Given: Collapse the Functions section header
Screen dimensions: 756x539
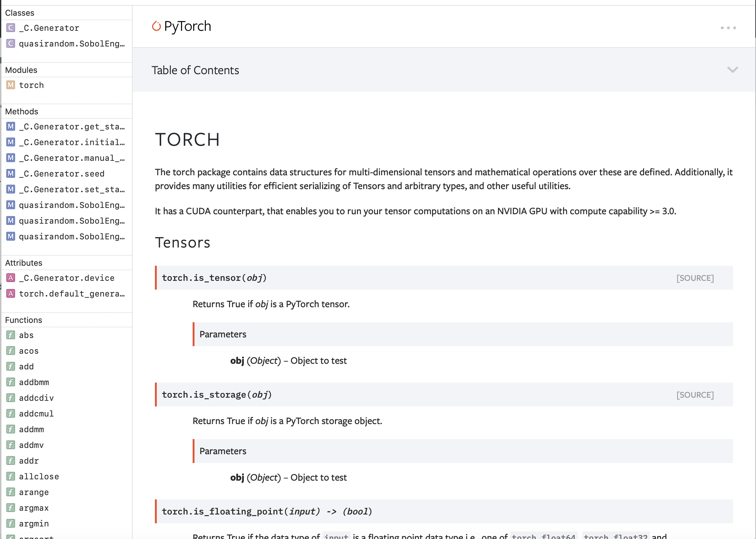Looking at the screenshot, I should (24, 320).
